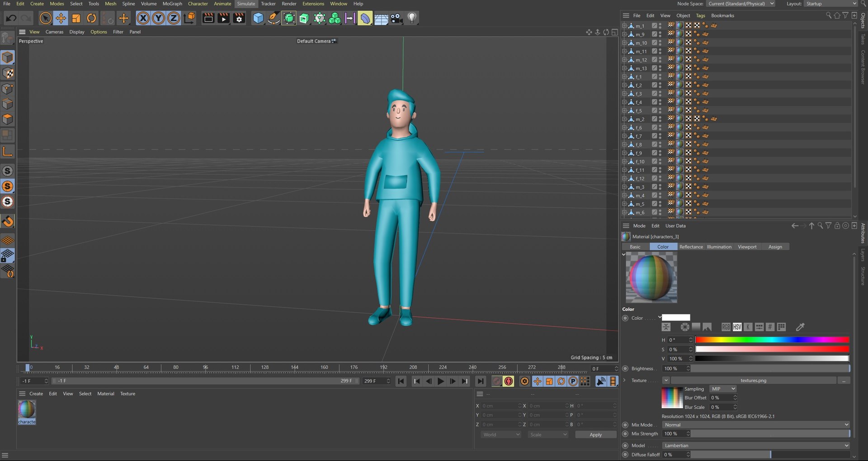Expand the Texture disclosure arrow

[x=625, y=381]
